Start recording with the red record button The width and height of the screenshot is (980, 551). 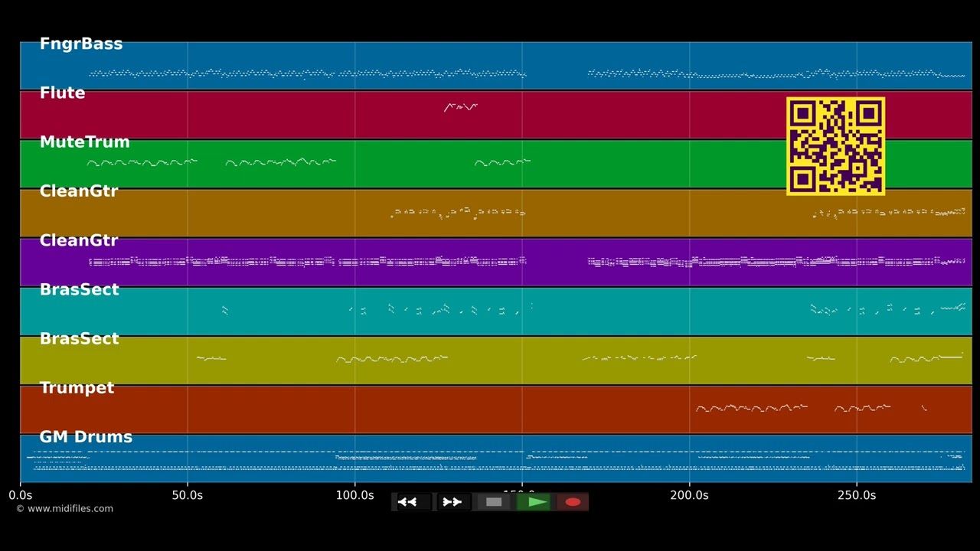tap(573, 502)
